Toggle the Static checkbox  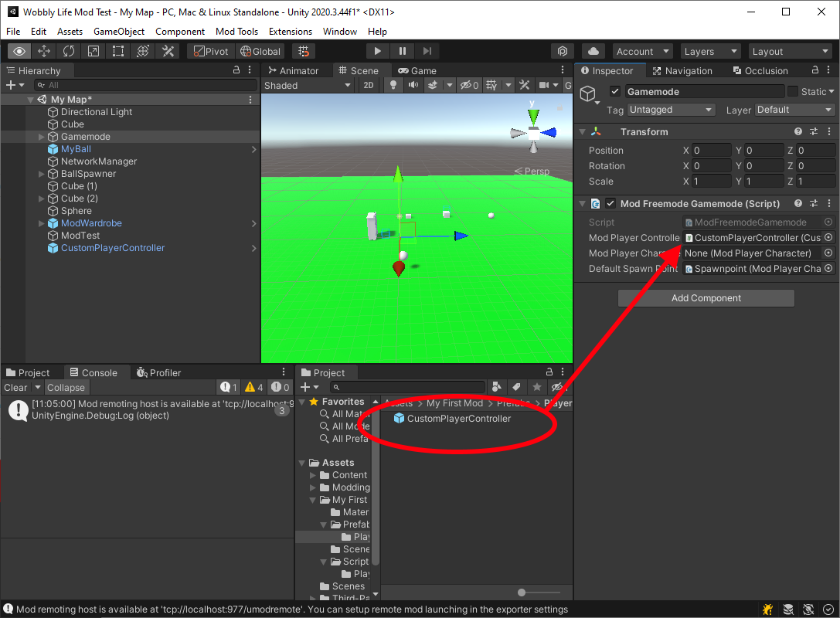793,92
